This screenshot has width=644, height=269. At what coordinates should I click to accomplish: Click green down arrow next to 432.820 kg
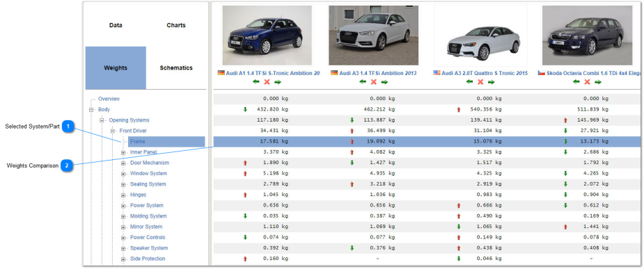coord(245,110)
